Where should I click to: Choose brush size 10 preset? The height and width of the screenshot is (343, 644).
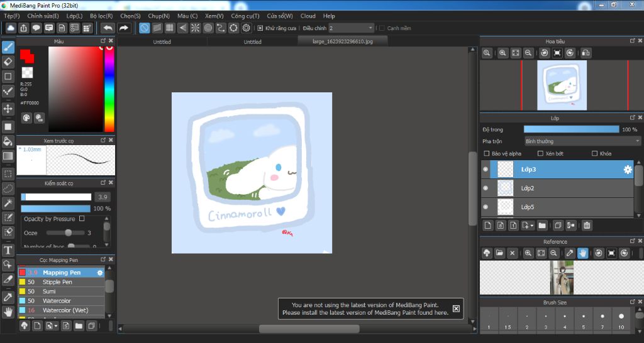pos(621,320)
